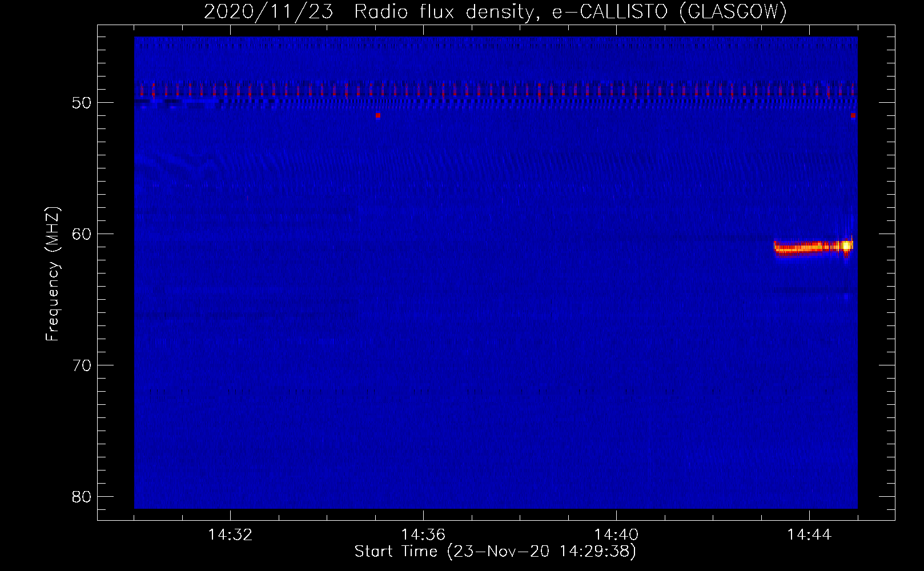Viewport: 924px width, 571px height.
Task: Select the 50 frequency tick label
Action: click(x=82, y=103)
